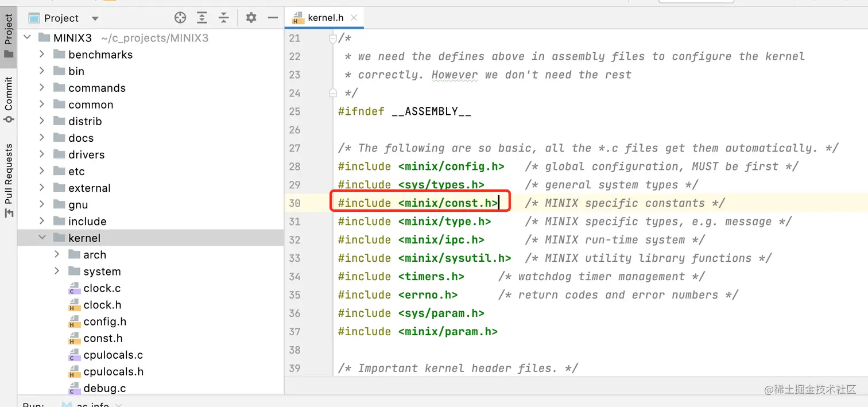868x407 pixels.
Task: Click the <minix/sysutil.h> include
Action: click(454, 258)
